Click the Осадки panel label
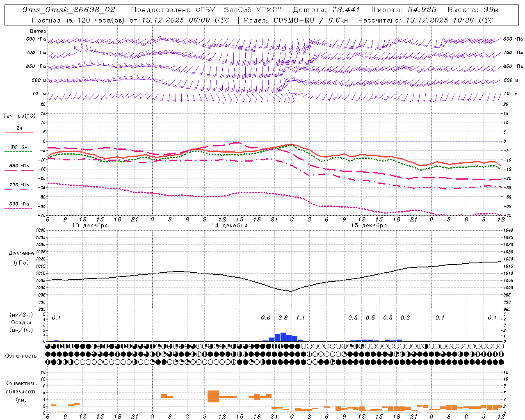 click(21, 322)
